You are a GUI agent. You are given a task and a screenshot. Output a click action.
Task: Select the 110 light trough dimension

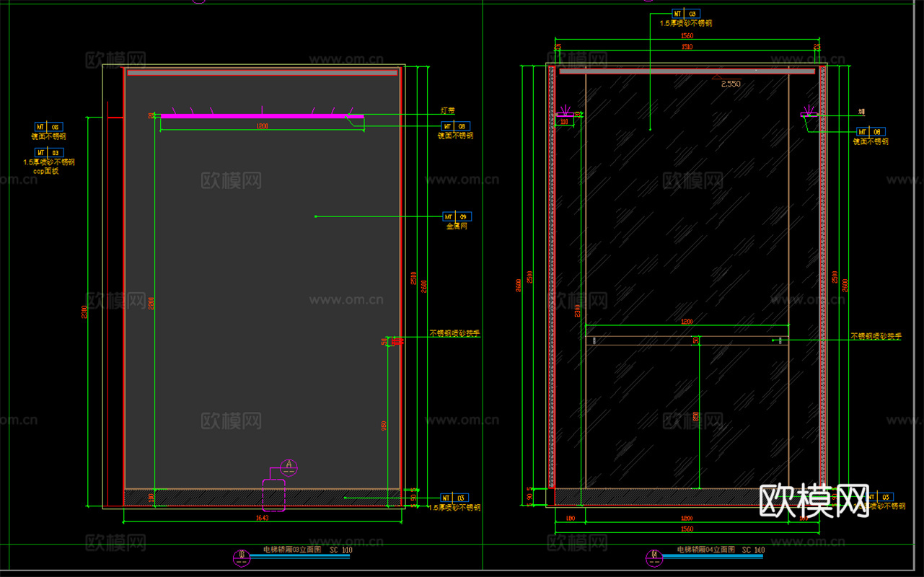[x=563, y=122]
